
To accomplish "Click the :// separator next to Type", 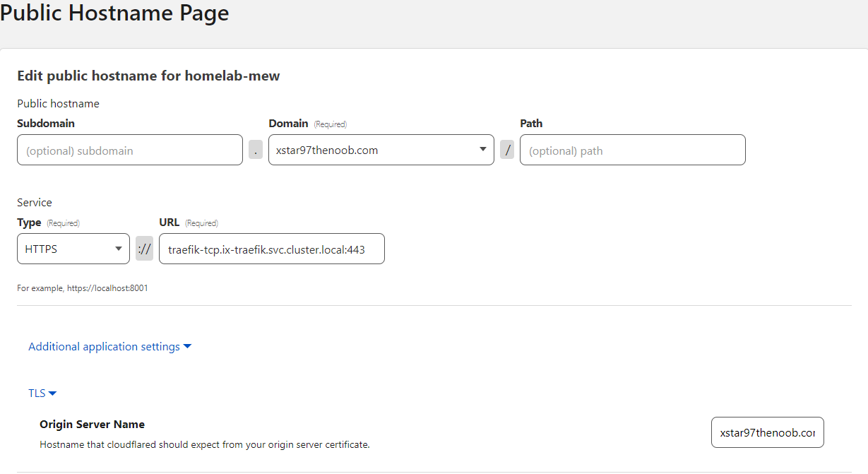I will (x=144, y=249).
